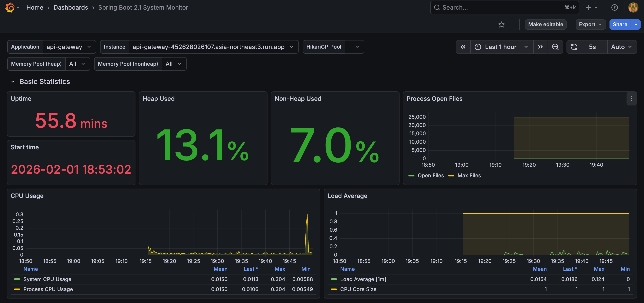Screen dimensions: 644x303
Task: Open the user avatar profile menu
Action: [633, 7]
